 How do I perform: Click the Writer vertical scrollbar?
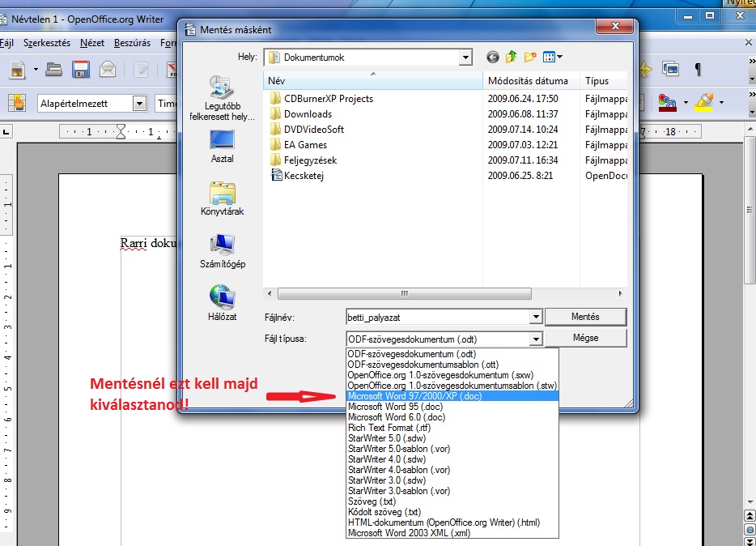pyautogui.click(x=750, y=209)
